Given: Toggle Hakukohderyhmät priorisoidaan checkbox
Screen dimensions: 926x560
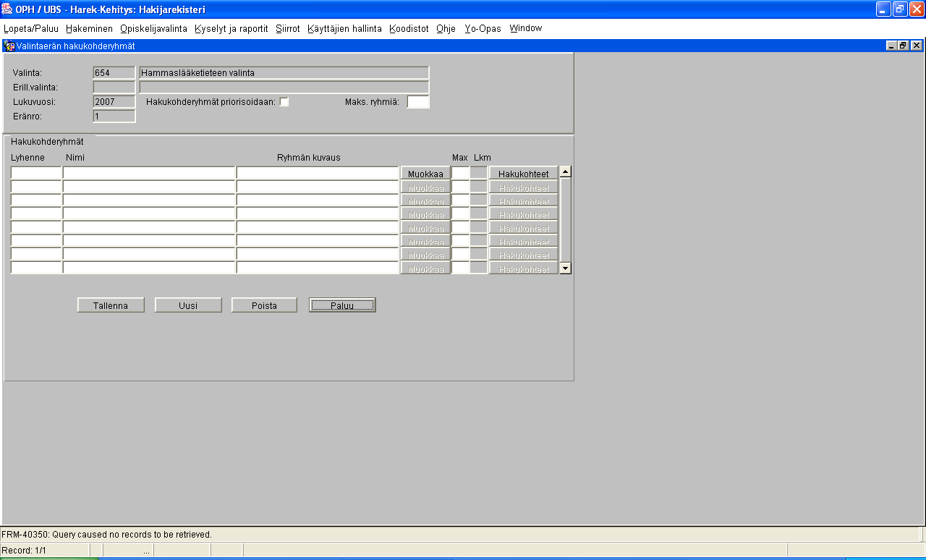Looking at the screenshot, I should click(x=284, y=102).
